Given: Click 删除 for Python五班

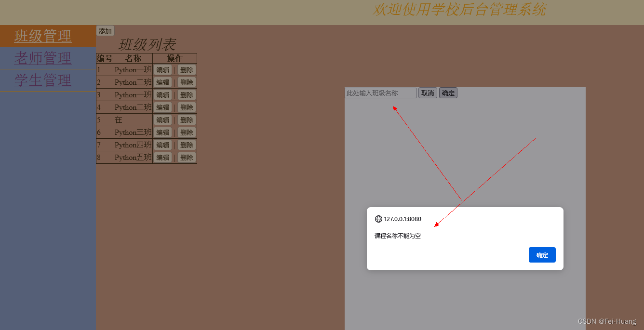Looking at the screenshot, I should click(187, 158).
